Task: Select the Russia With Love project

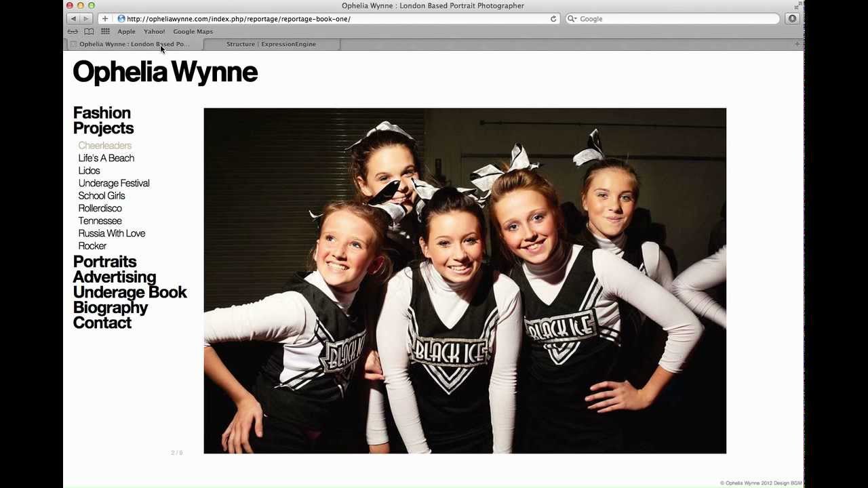Action: pyautogui.click(x=111, y=233)
